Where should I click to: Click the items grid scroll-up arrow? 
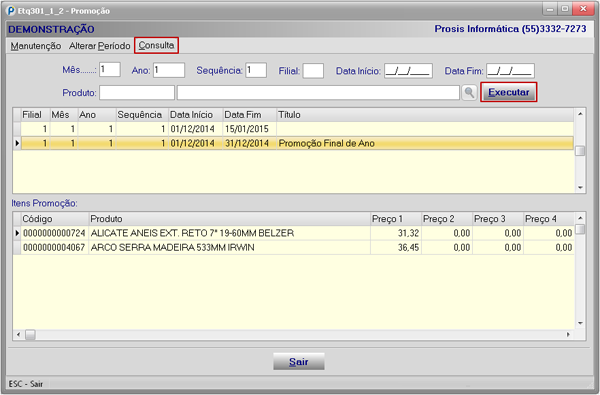(x=580, y=218)
